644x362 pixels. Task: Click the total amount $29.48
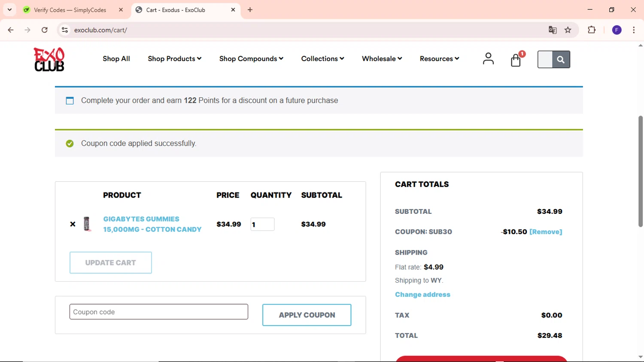tap(550, 336)
